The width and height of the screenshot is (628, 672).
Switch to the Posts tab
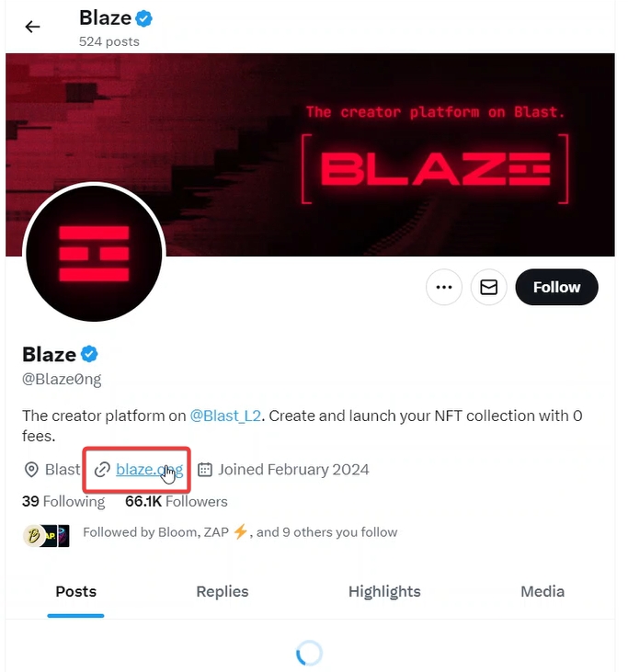(x=75, y=591)
